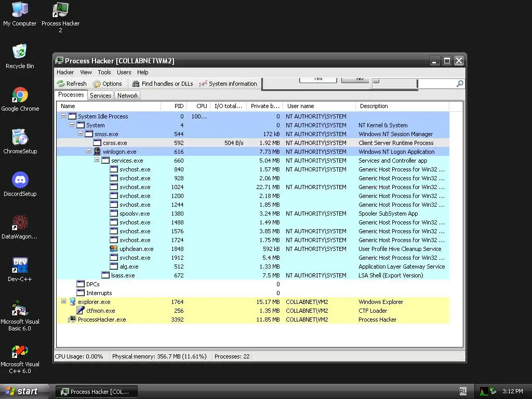Click the language bar RL indicator

[x=463, y=391]
